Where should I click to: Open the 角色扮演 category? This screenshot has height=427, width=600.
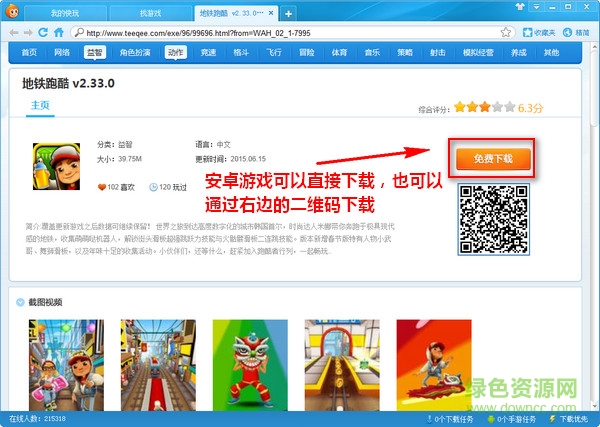click(135, 52)
